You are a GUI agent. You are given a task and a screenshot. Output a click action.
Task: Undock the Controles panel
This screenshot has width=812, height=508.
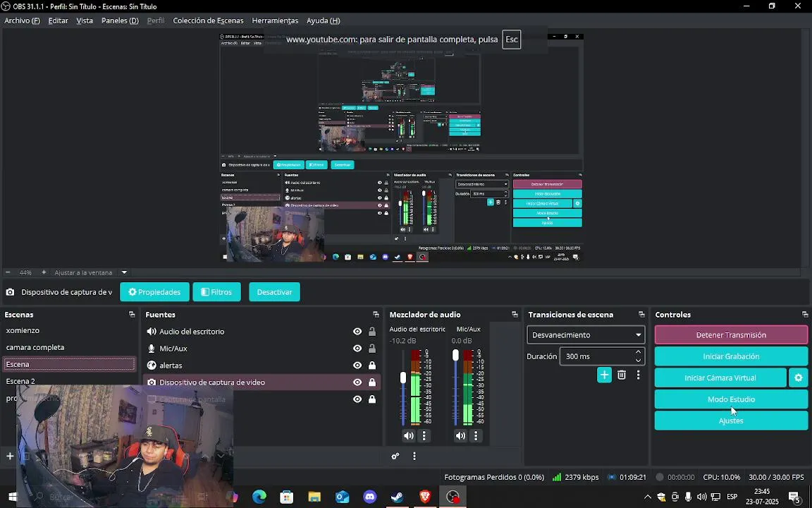pyautogui.click(x=805, y=315)
